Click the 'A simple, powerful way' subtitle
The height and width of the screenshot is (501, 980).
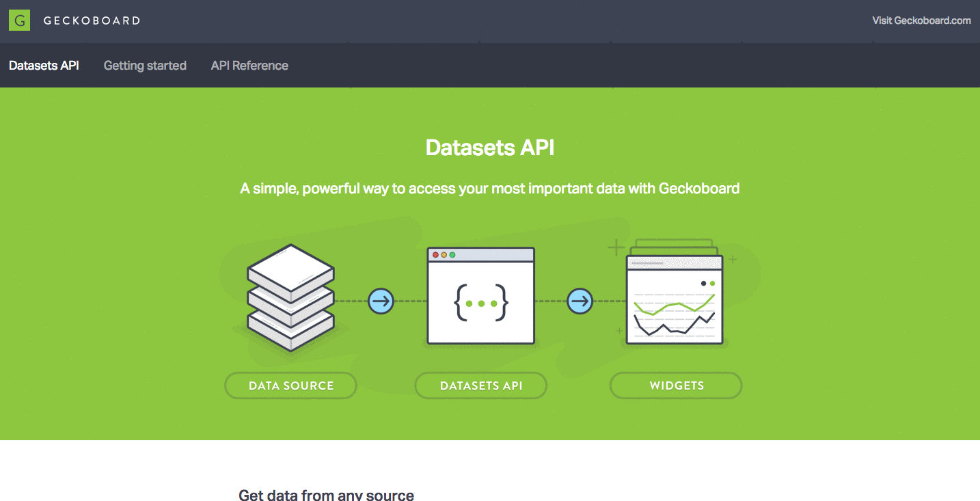[x=490, y=189]
